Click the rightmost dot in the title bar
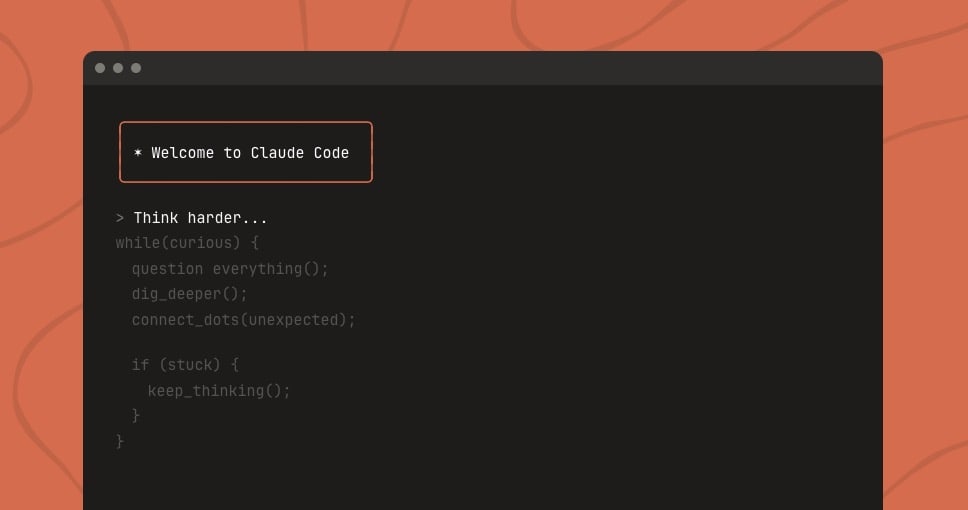Image resolution: width=968 pixels, height=510 pixels. (136, 68)
